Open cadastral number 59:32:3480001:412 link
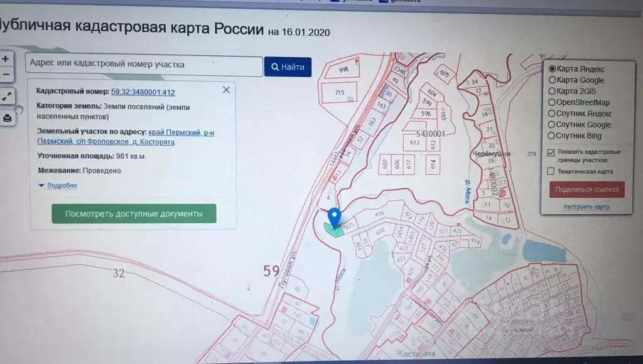643x364 pixels. point(143,92)
